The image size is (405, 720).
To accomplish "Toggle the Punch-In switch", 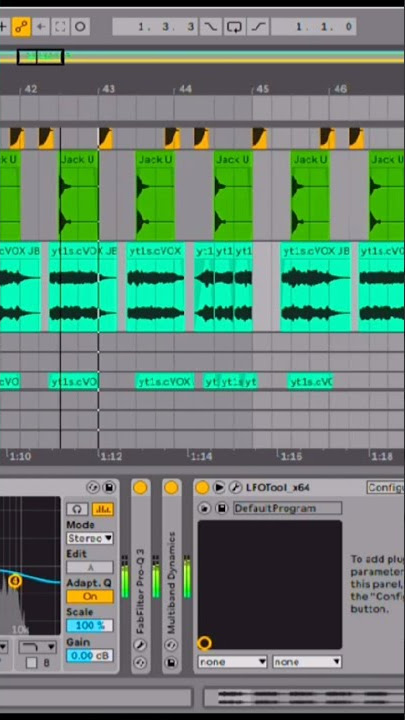I will [210, 27].
